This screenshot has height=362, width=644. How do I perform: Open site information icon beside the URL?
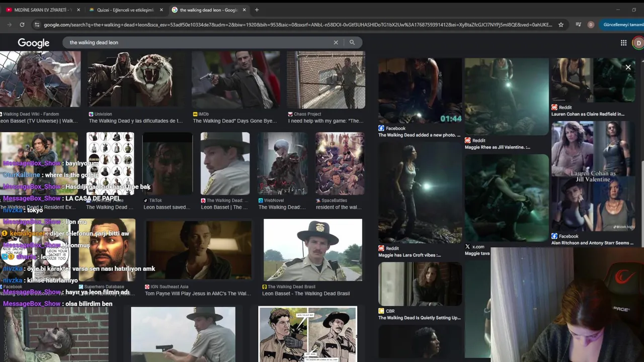pos(37,25)
